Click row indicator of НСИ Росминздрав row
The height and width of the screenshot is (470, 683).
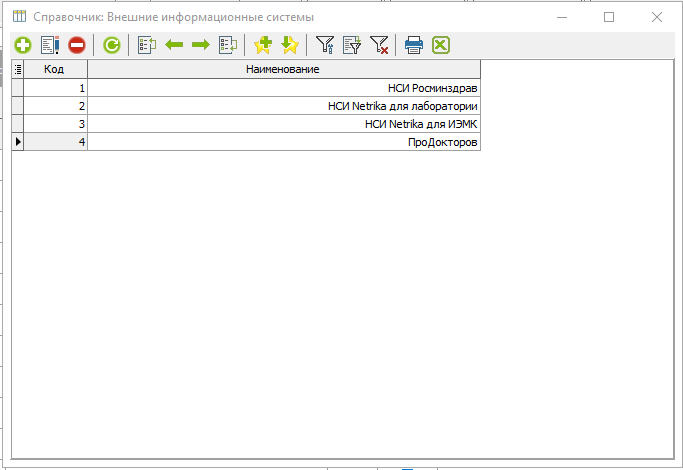pyautogui.click(x=18, y=88)
